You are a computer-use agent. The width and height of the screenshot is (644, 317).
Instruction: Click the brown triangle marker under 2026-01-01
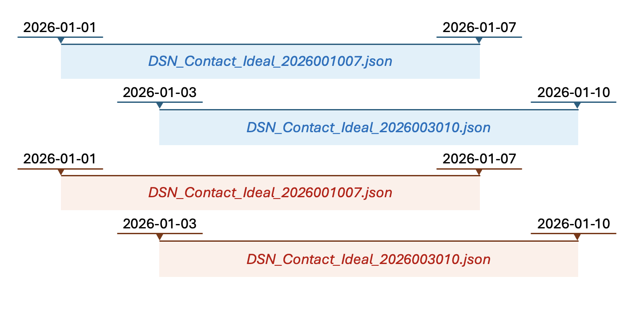tap(61, 172)
